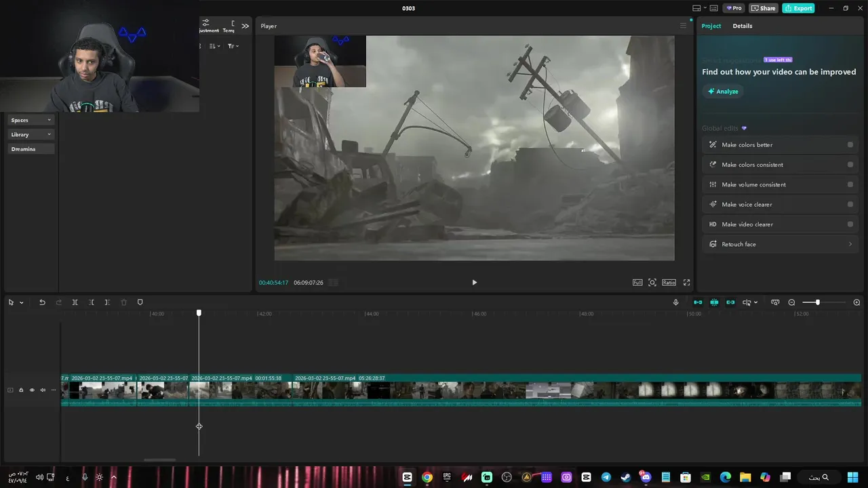Screen dimensions: 868x488
Task: Open File Explorer from the taskbar
Action: pos(745,477)
